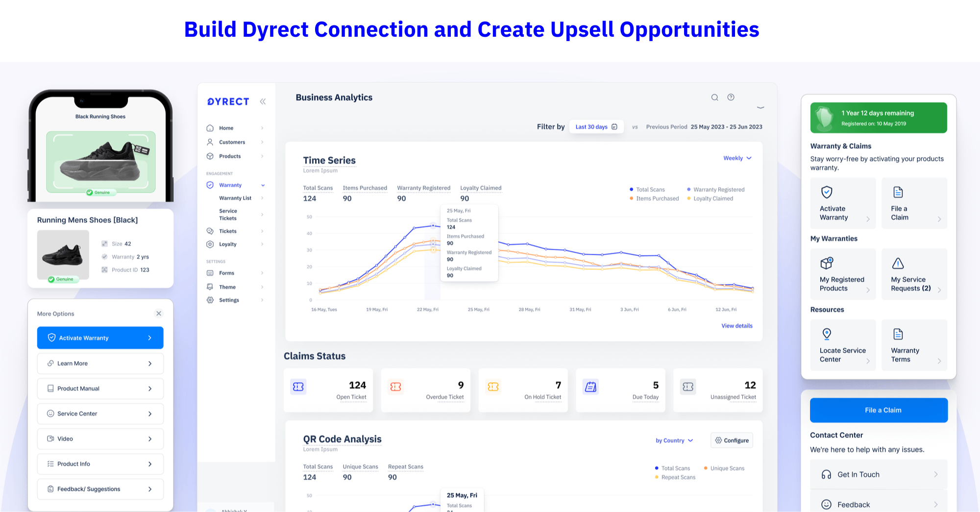Viewport: 980px width, 512px height.
Task: Open the Customers section via its sidebar icon
Action: (x=211, y=142)
